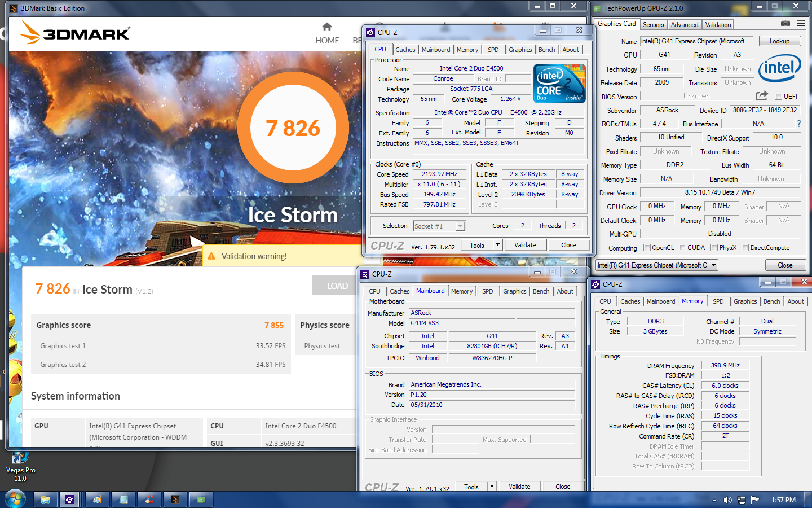Click the BIOS date 05/31/2010

(492, 405)
